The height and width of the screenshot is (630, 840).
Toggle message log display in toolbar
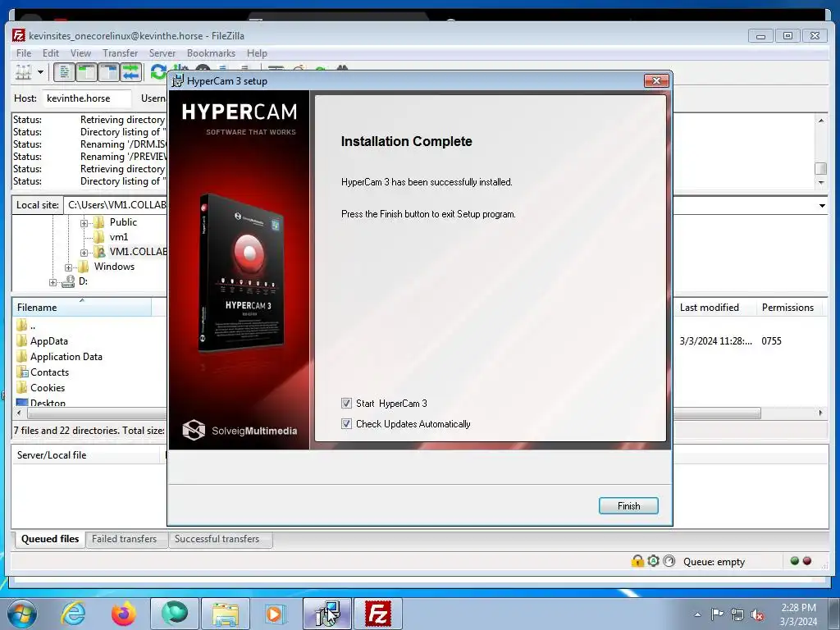click(x=64, y=72)
